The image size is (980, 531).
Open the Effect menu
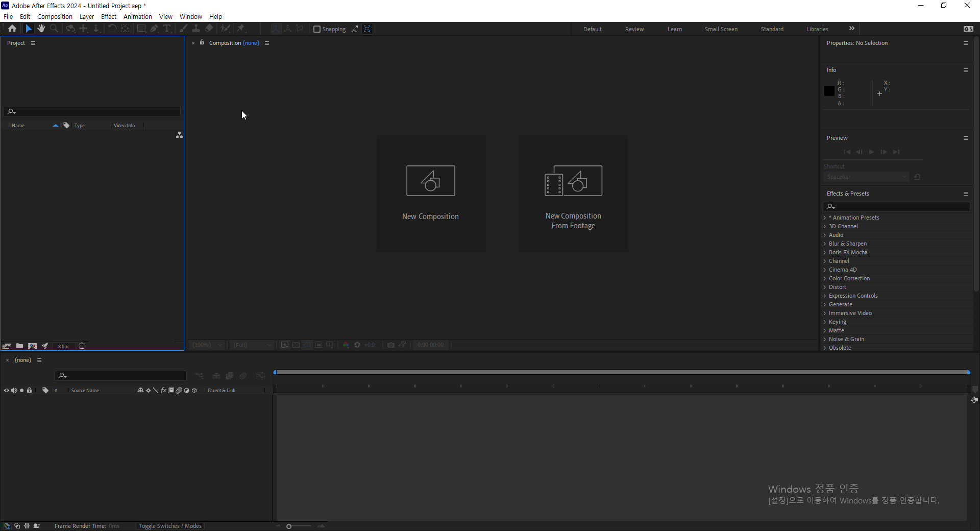pyautogui.click(x=109, y=16)
